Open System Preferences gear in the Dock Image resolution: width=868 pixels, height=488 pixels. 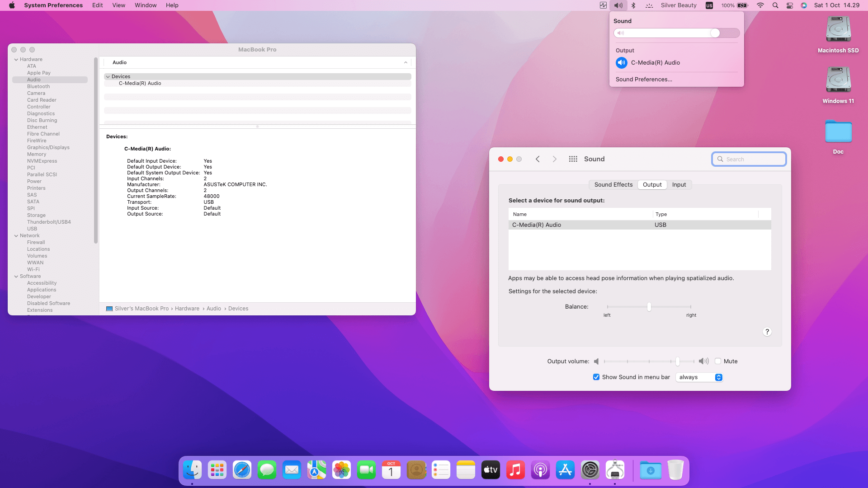[590, 470]
